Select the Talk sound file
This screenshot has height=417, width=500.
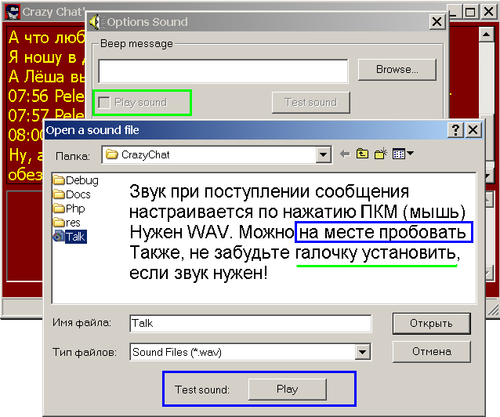(70, 237)
